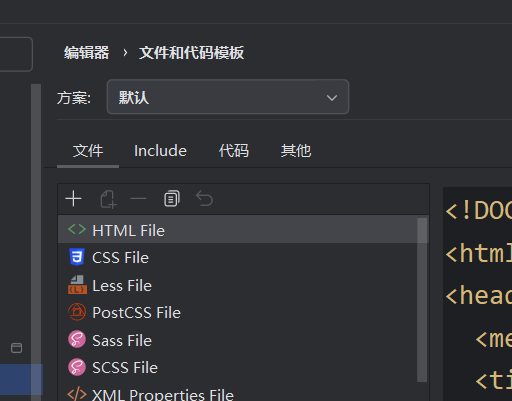Click the 编辑器 breadcrumb link
This screenshot has height=401, width=512.
86,53
